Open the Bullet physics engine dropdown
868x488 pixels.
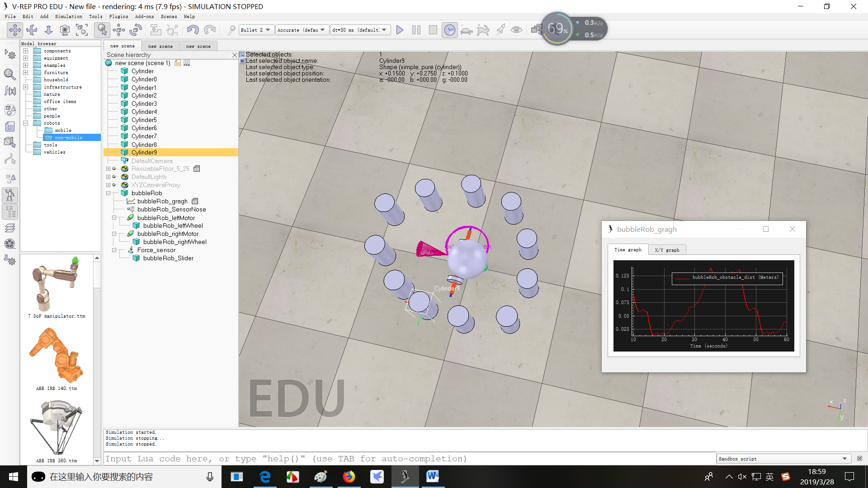point(256,30)
